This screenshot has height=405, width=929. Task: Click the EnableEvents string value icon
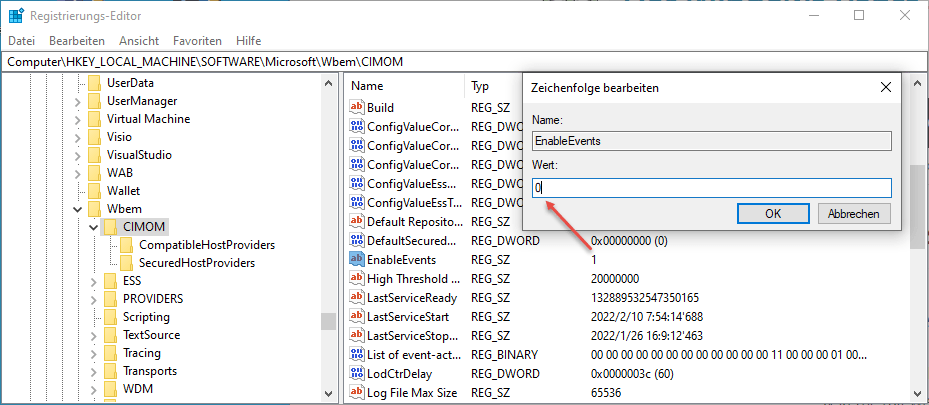(x=357, y=260)
